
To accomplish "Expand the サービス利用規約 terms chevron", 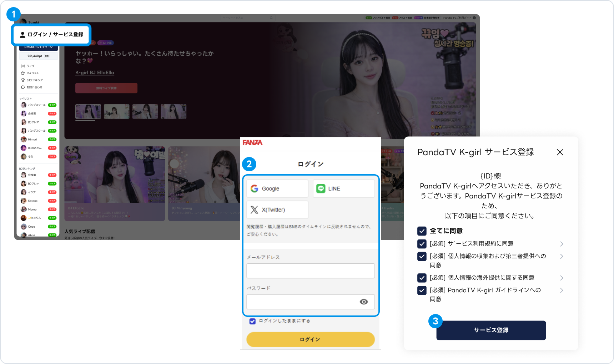I will click(562, 244).
